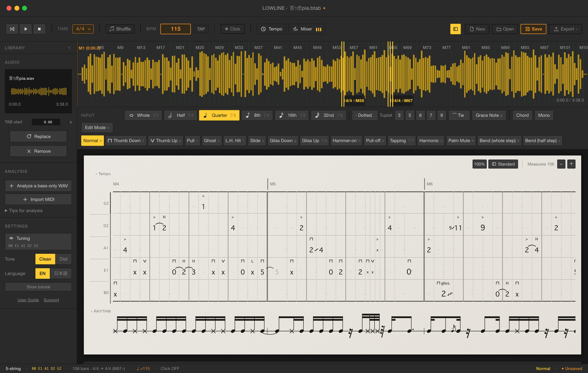Screen dimensions: 588x373
Task: Select the Ghost articulation
Action: click(x=212, y=140)
